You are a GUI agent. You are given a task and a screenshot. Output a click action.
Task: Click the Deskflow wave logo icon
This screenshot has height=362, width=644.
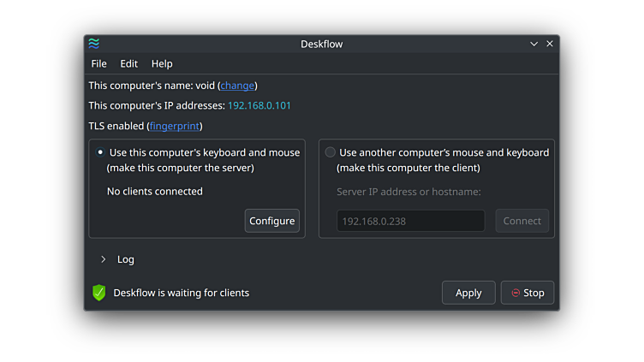point(94,44)
